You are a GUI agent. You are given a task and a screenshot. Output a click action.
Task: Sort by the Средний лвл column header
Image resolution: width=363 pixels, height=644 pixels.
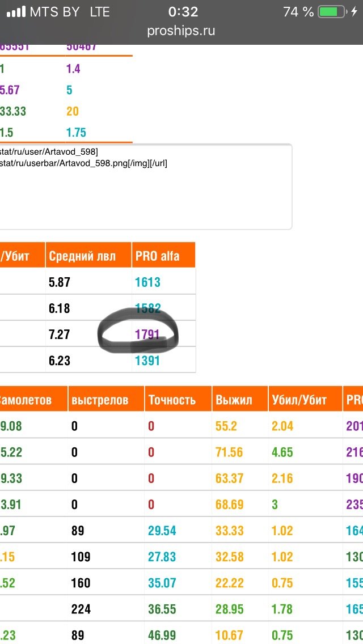pos(82,256)
